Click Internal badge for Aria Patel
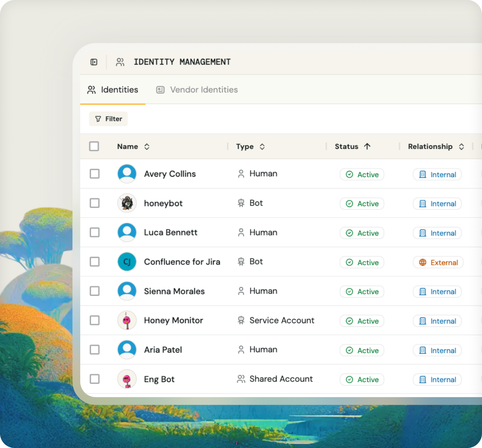The height and width of the screenshot is (448, 482). point(437,351)
